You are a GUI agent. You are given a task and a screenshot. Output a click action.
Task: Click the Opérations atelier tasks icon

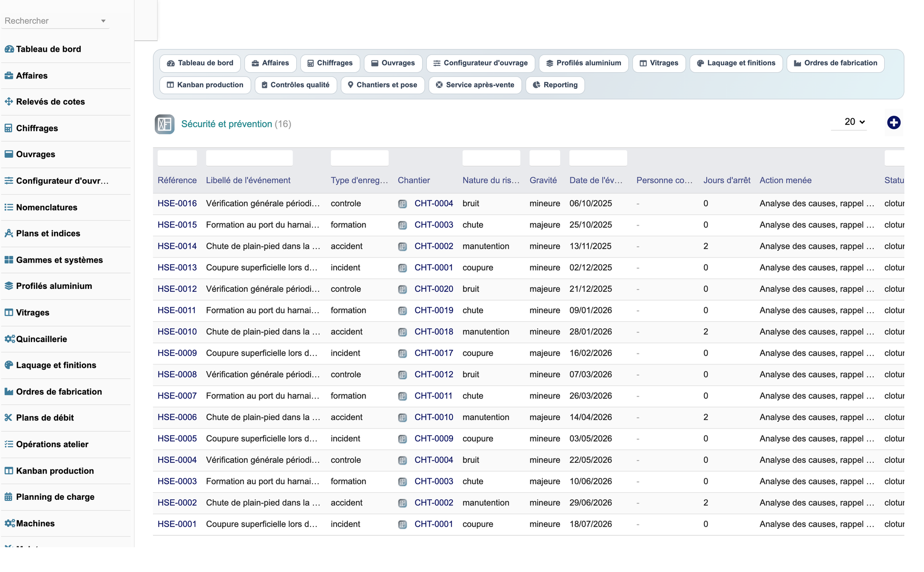coord(9,444)
